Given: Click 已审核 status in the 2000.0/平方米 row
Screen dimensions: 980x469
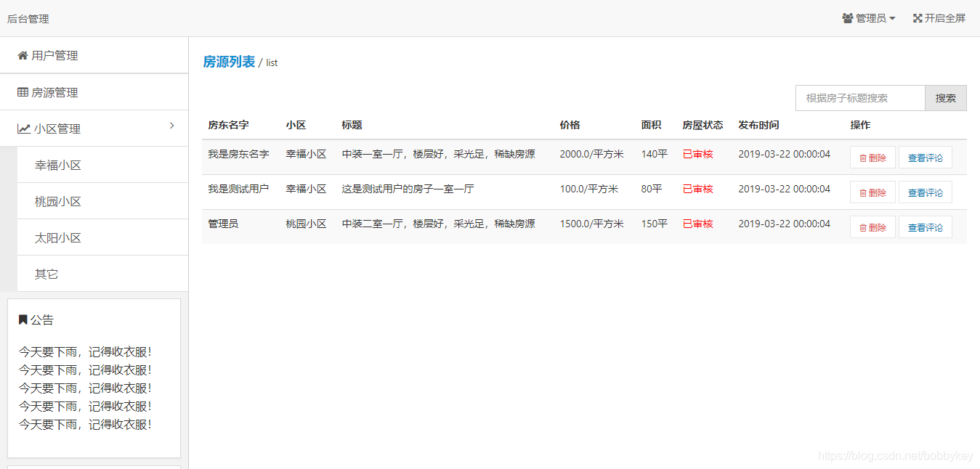Looking at the screenshot, I should 698,154.
